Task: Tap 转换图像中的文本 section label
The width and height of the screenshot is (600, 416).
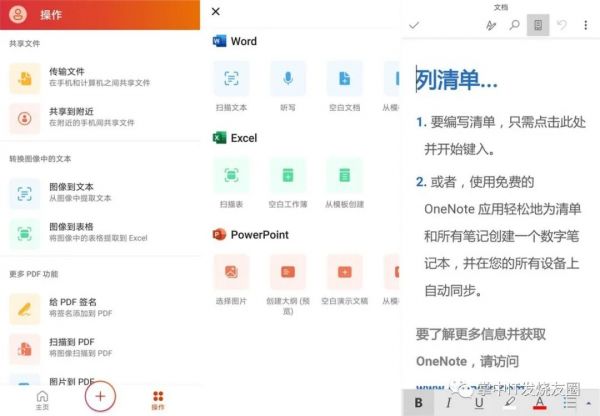Action: click(40, 159)
